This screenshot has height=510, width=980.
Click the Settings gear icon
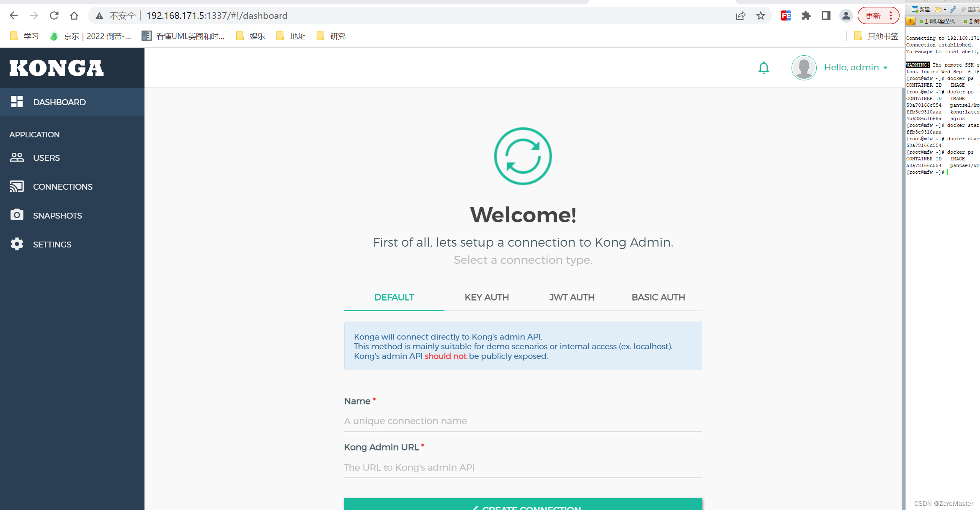pyautogui.click(x=17, y=244)
